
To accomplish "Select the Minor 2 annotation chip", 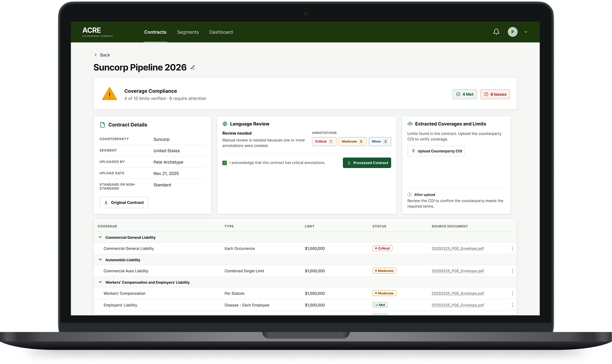I will pyautogui.click(x=380, y=141).
